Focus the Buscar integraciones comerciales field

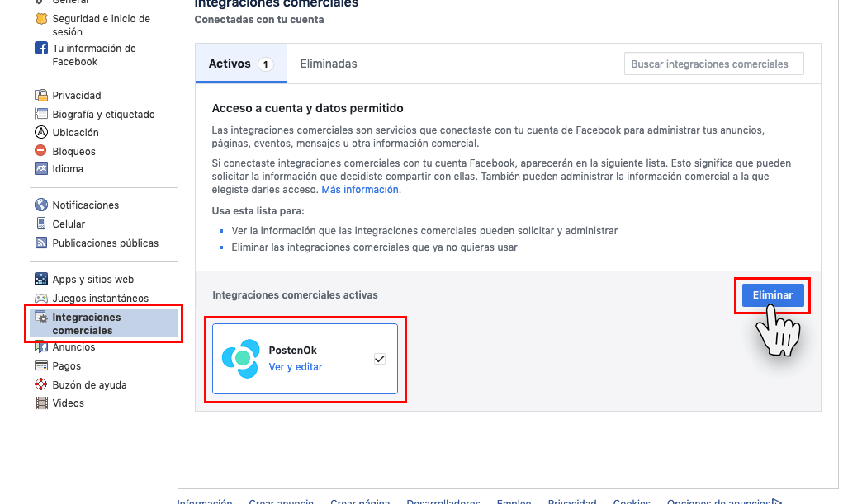(713, 64)
